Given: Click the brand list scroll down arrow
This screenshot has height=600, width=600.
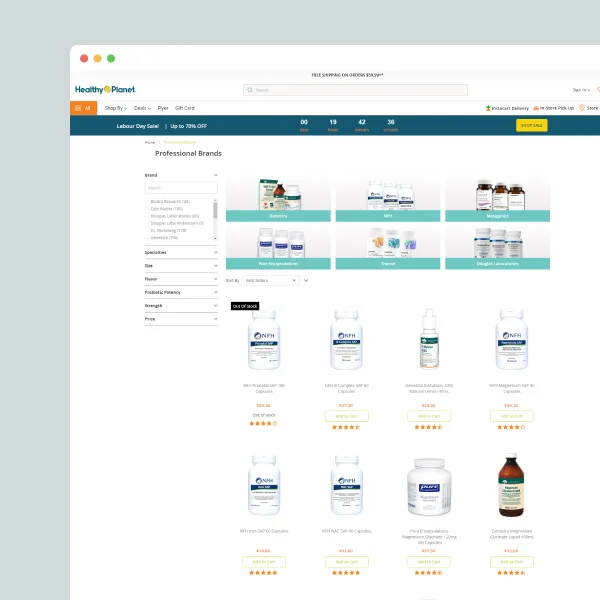Looking at the screenshot, I should click(215, 238).
